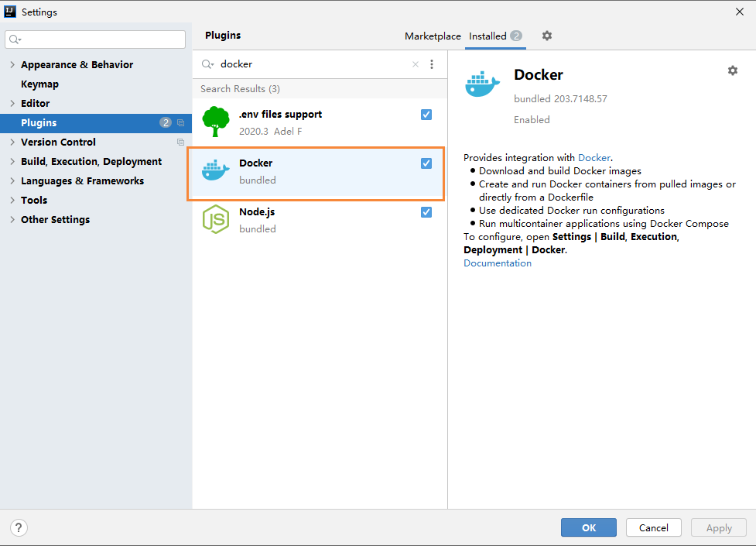This screenshot has height=546, width=756.
Task: Click the plugins manage gear icon
Action: point(547,36)
